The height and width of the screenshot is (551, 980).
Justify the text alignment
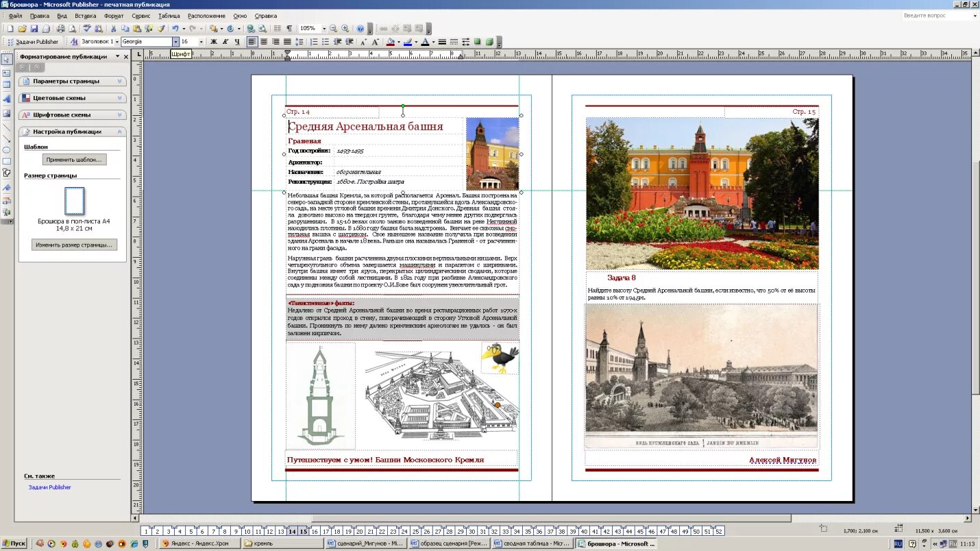click(287, 42)
